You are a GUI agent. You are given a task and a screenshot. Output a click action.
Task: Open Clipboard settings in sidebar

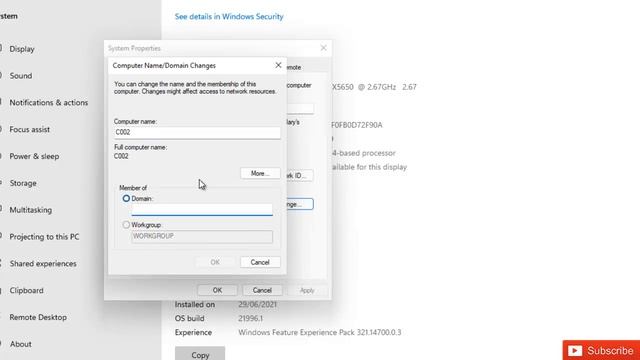tap(26, 291)
